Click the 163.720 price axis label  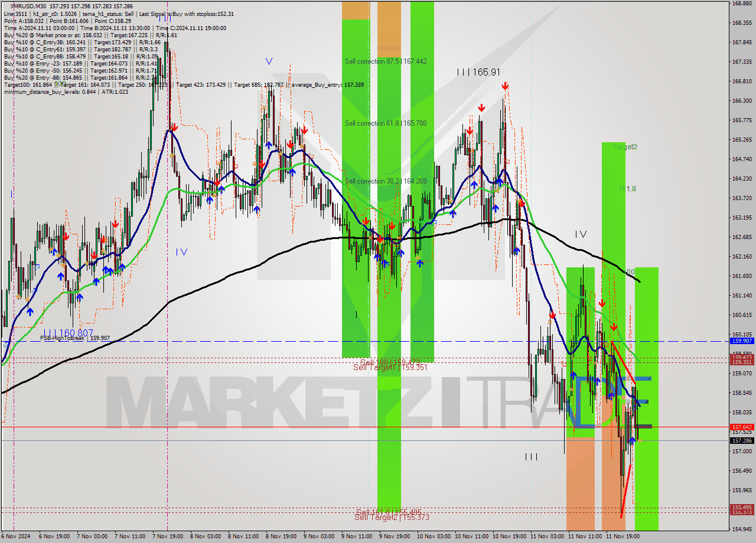[x=742, y=198]
